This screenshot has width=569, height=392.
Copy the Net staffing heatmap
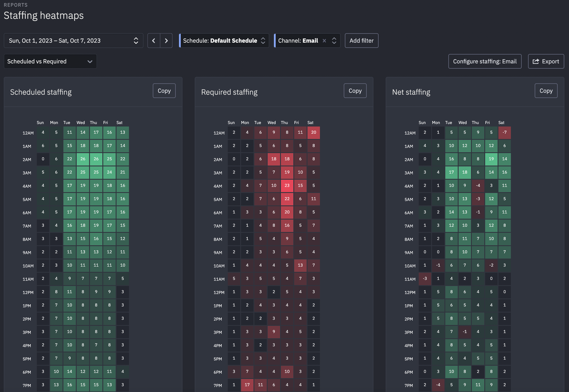click(x=546, y=91)
